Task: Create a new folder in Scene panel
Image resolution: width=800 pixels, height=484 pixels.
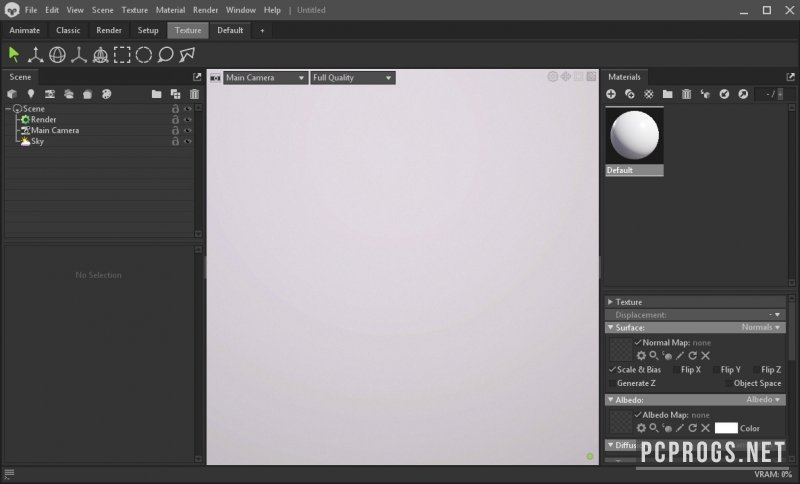Action: pos(157,94)
